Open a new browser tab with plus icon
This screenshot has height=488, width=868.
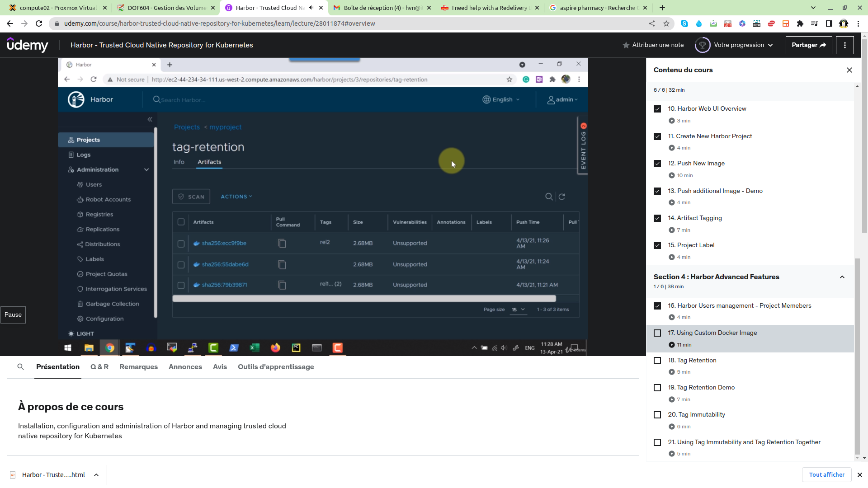(662, 8)
